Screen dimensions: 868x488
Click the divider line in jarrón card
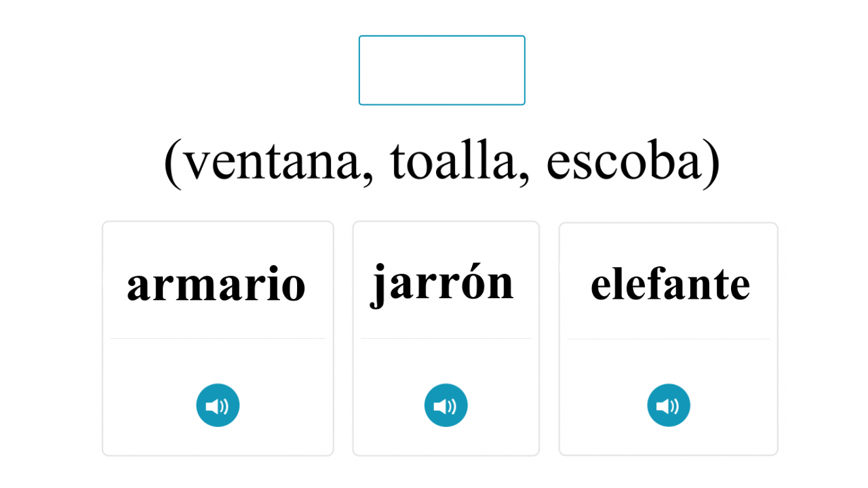[446, 338]
